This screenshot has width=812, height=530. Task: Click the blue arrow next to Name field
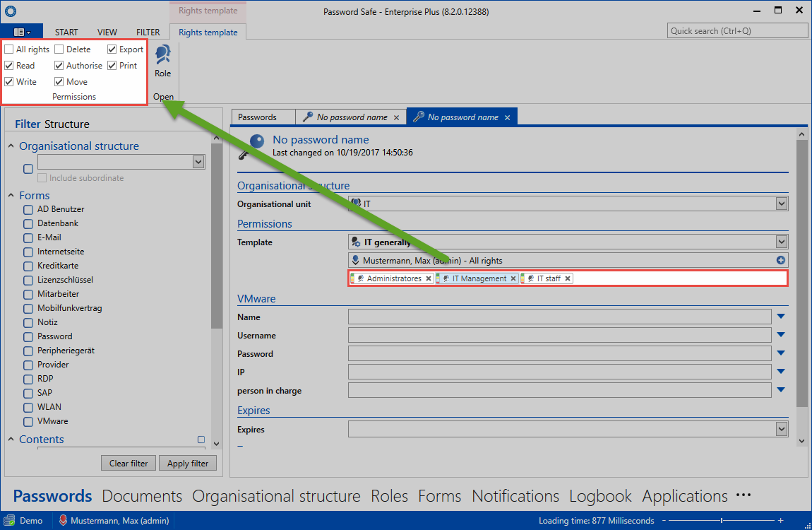point(781,317)
